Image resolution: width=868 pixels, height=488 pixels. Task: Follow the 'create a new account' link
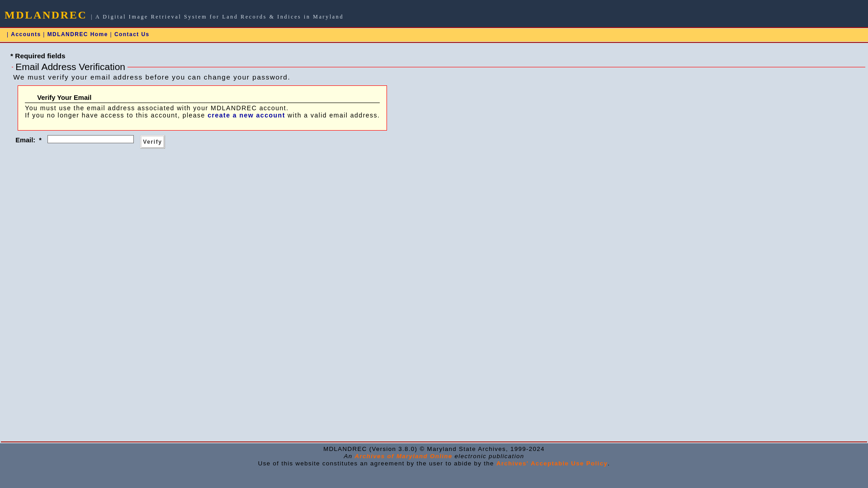246,115
